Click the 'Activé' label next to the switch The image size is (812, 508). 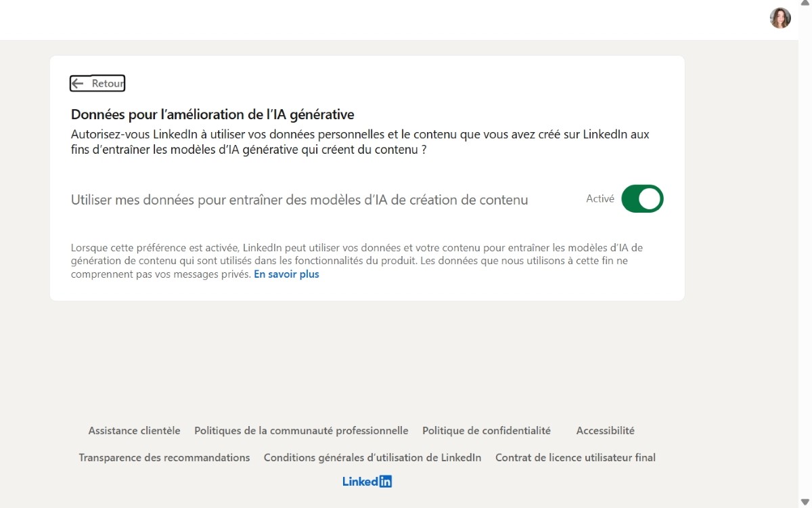[x=600, y=198]
